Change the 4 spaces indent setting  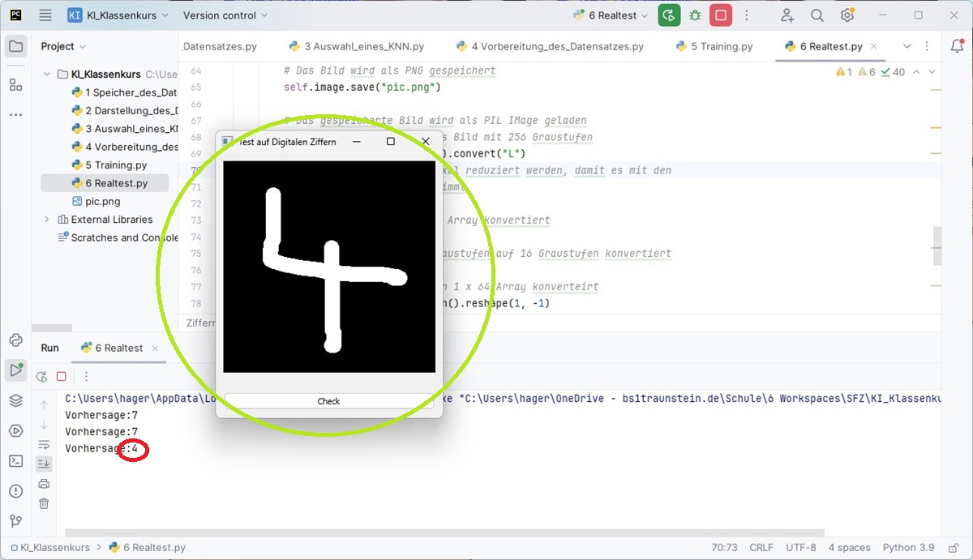[x=848, y=547]
